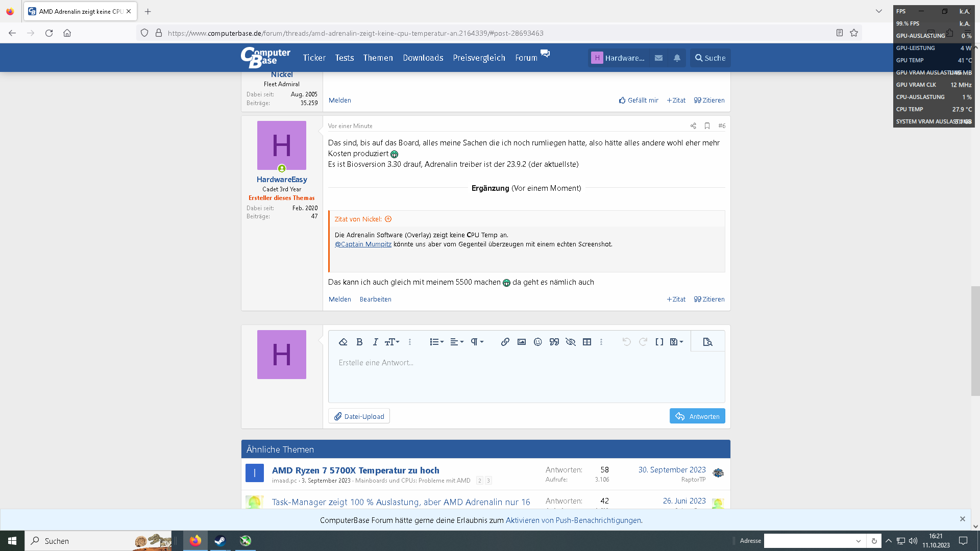Click the remove formatting eraser icon

[x=343, y=342]
